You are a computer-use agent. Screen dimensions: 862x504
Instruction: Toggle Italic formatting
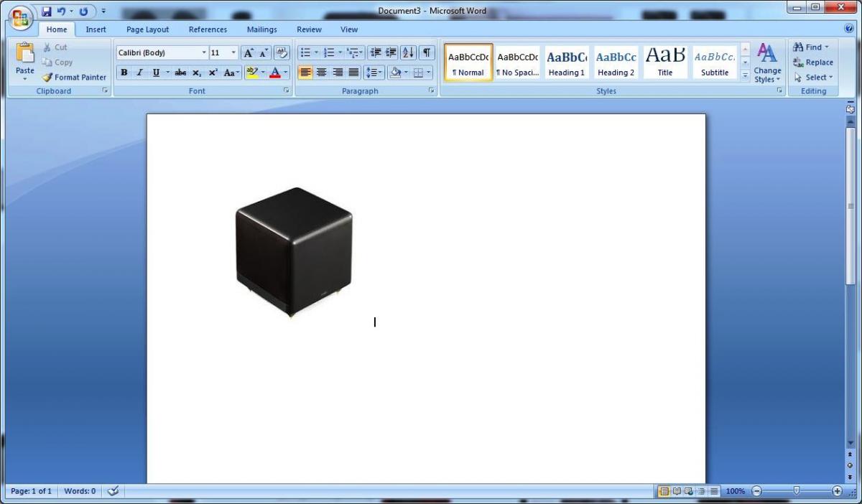pyautogui.click(x=140, y=73)
